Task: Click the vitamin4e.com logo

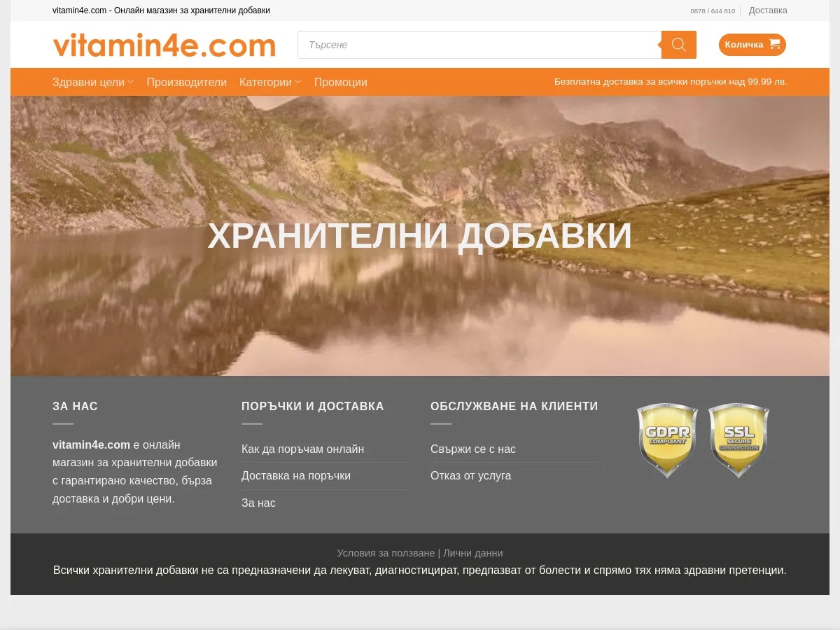Action: (x=164, y=45)
